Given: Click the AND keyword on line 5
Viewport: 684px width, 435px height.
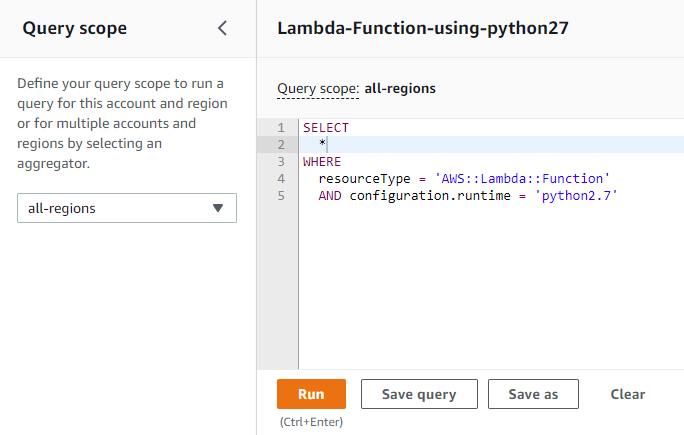Looking at the screenshot, I should tap(330, 195).
